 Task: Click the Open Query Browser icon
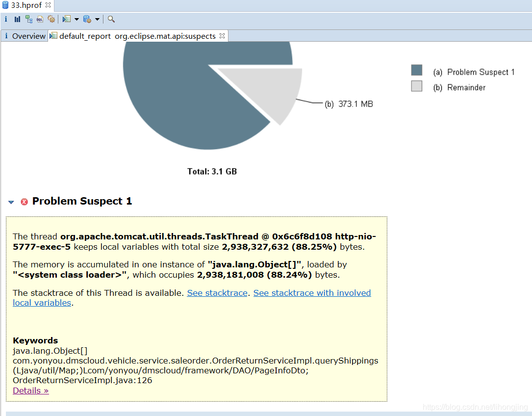pyautogui.click(x=87, y=19)
